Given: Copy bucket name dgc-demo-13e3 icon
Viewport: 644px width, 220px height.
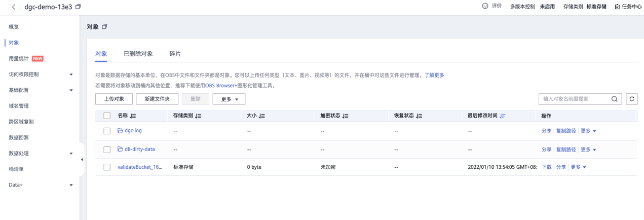Looking at the screenshot, I should (78, 7).
